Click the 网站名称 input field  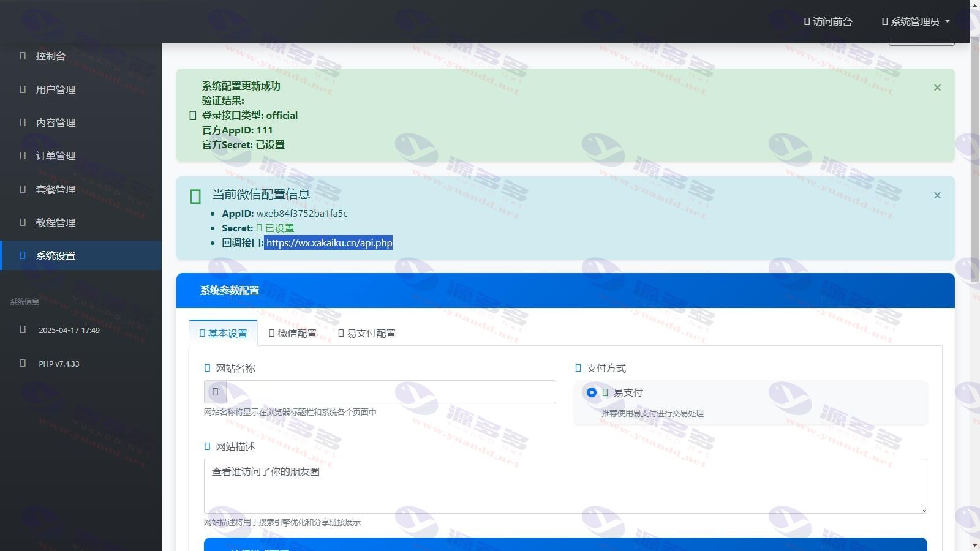(391, 392)
